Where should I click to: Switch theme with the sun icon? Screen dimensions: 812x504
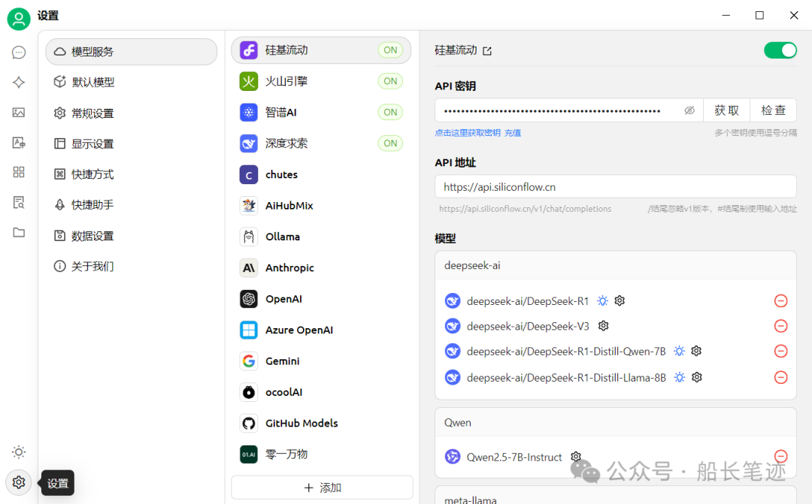(19, 451)
